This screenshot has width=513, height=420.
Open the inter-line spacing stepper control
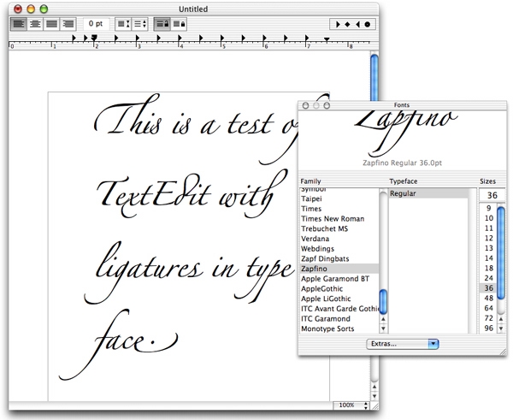click(x=140, y=24)
